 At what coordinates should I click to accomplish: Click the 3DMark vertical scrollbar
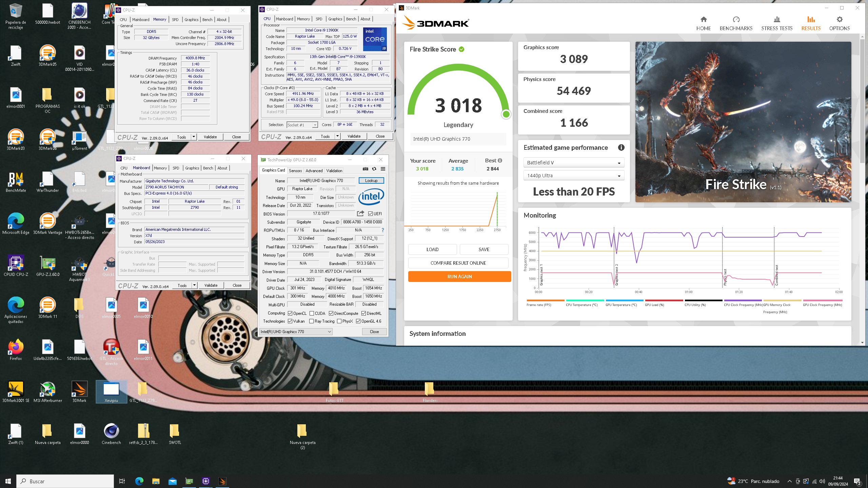click(x=863, y=102)
